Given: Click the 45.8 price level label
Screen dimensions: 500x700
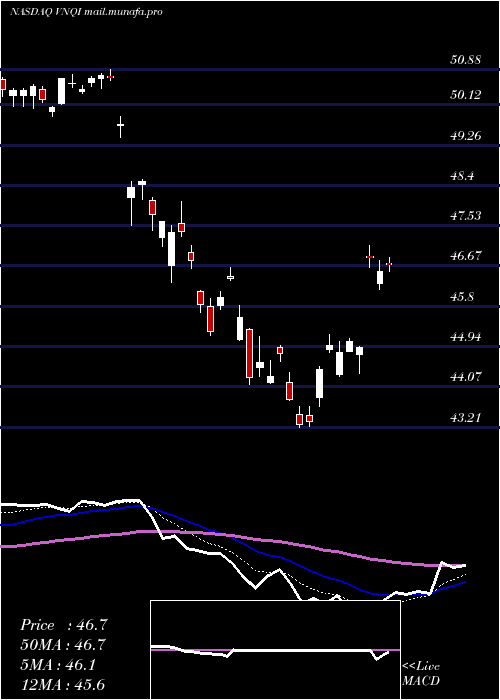Looking at the screenshot, I should tap(462, 296).
